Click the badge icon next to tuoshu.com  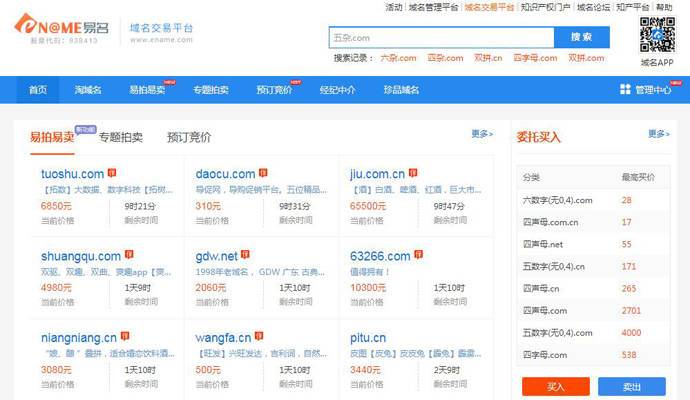click(x=112, y=173)
